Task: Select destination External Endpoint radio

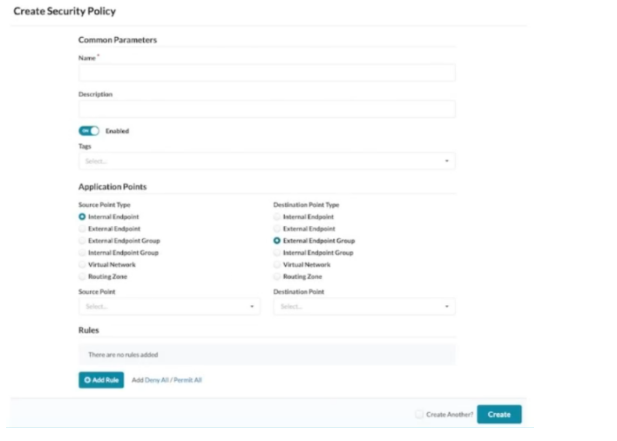Action: point(277,229)
